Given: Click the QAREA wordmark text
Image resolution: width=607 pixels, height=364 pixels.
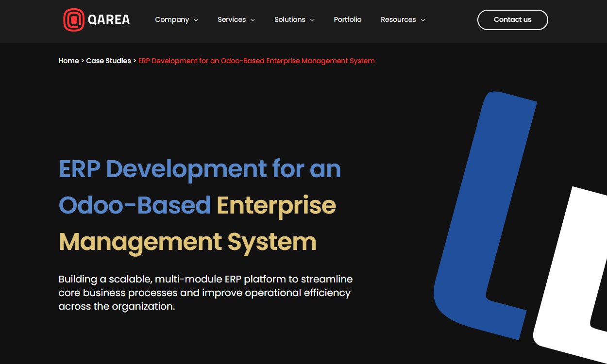Looking at the screenshot, I should pyautogui.click(x=109, y=20).
